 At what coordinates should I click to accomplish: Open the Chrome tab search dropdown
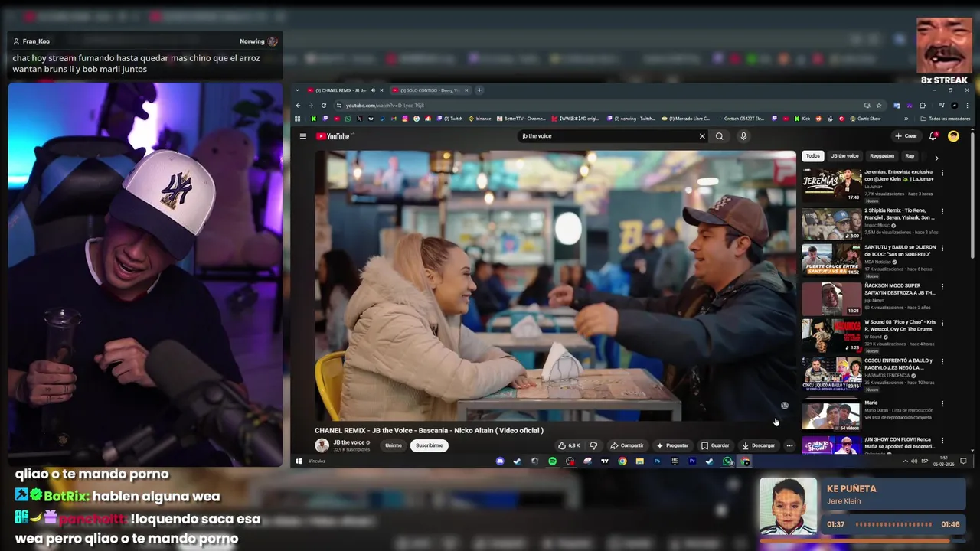pyautogui.click(x=298, y=90)
